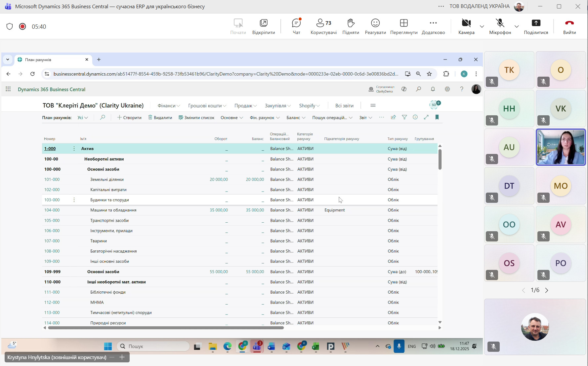Screen dimensions: 588x366
Task: Open the Усі view filter dropdown
Action: click(83, 118)
